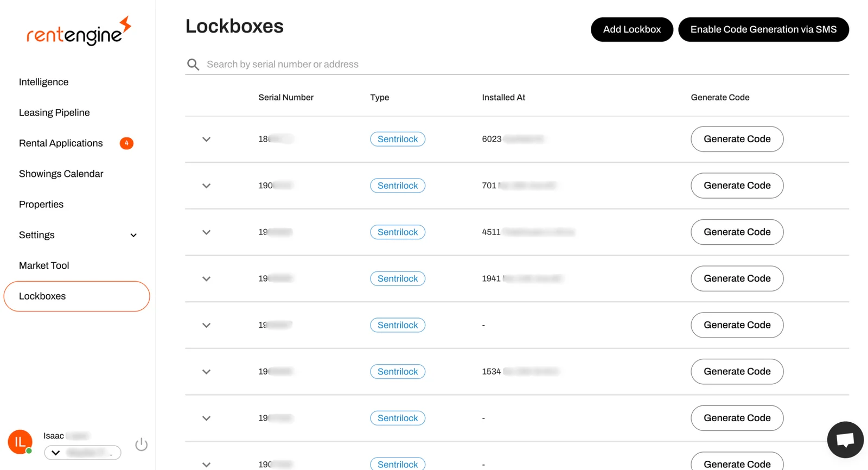Expand the Settings submenu chevron

(x=133, y=236)
